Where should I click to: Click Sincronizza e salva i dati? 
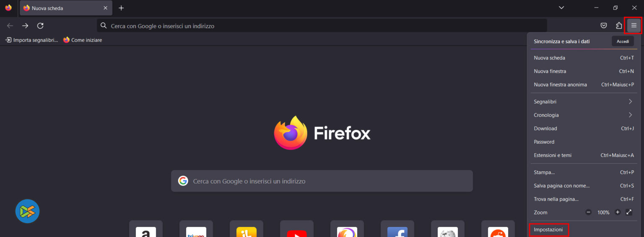point(562,41)
